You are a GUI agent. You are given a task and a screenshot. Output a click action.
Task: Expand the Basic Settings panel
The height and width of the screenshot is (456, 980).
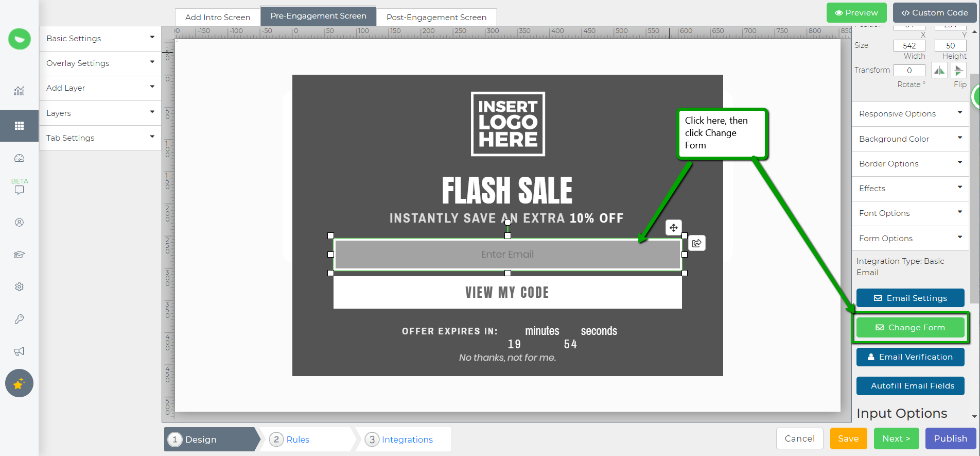pyautogui.click(x=100, y=39)
